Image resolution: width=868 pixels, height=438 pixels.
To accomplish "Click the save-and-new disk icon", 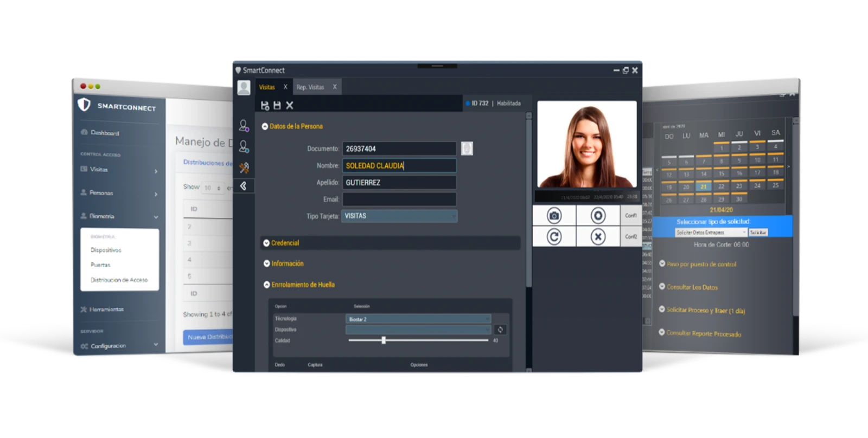I will 265,106.
